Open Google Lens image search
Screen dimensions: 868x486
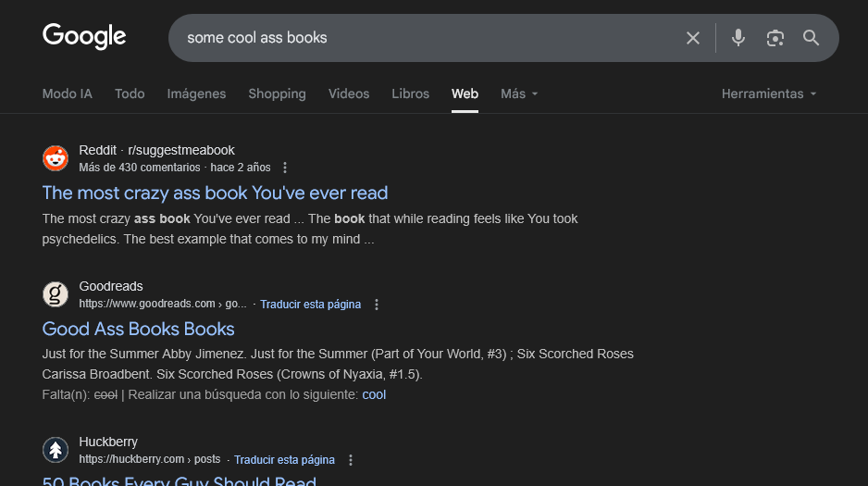pos(775,38)
